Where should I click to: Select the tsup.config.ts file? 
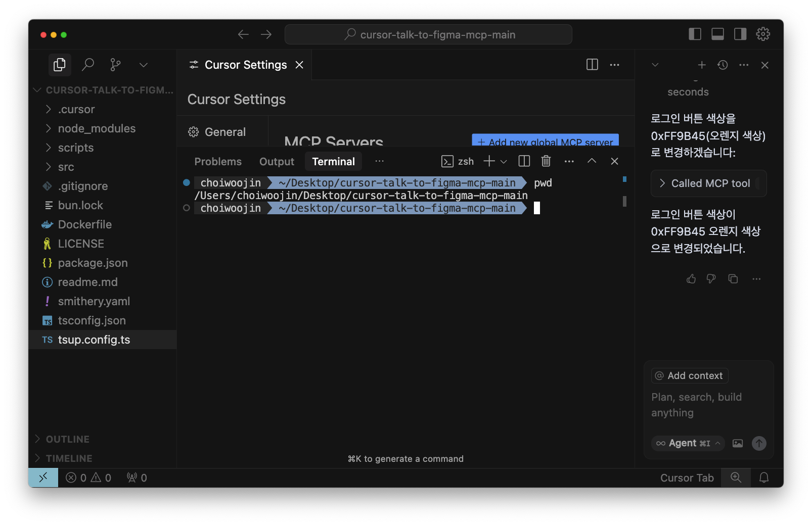click(x=103, y=340)
